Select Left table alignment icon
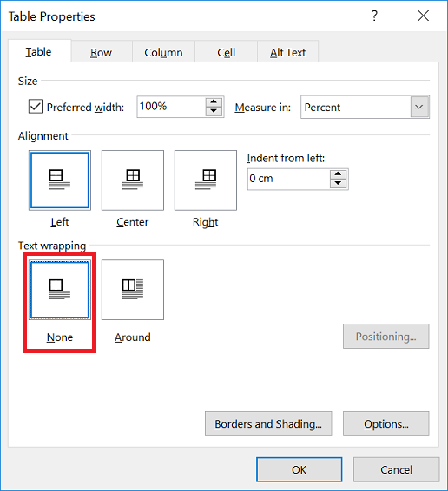The image size is (448, 491). tap(60, 180)
